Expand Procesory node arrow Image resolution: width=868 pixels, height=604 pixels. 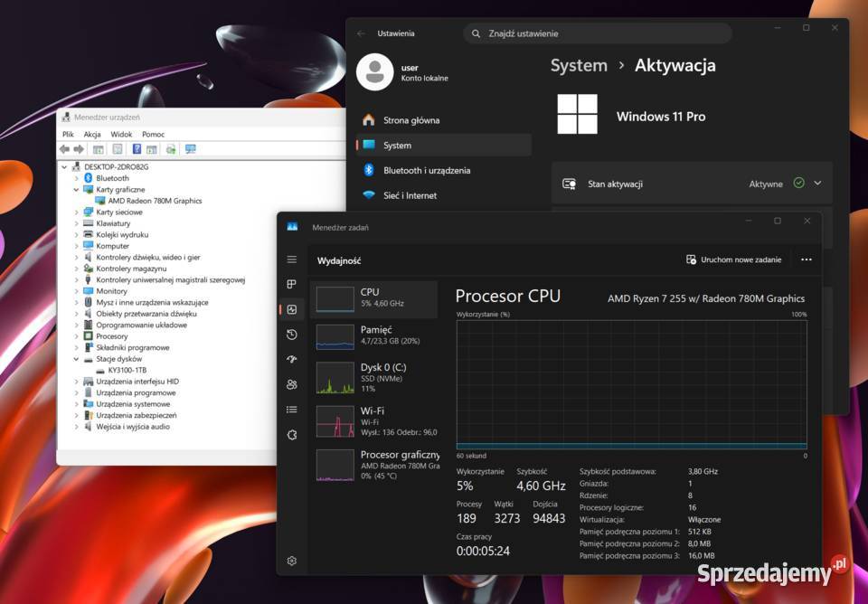coord(76,336)
